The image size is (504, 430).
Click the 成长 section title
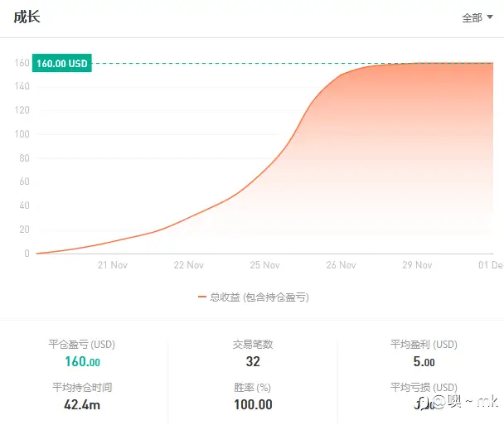27,17
